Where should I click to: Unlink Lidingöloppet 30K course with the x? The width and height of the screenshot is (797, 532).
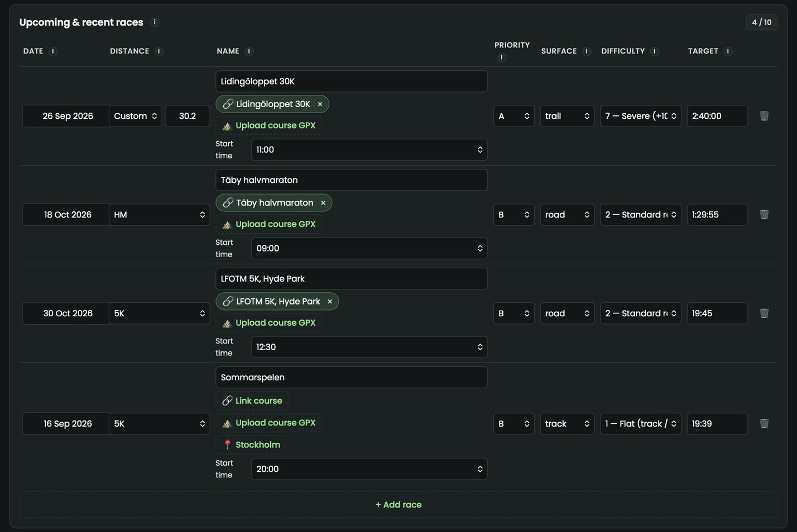(x=320, y=104)
